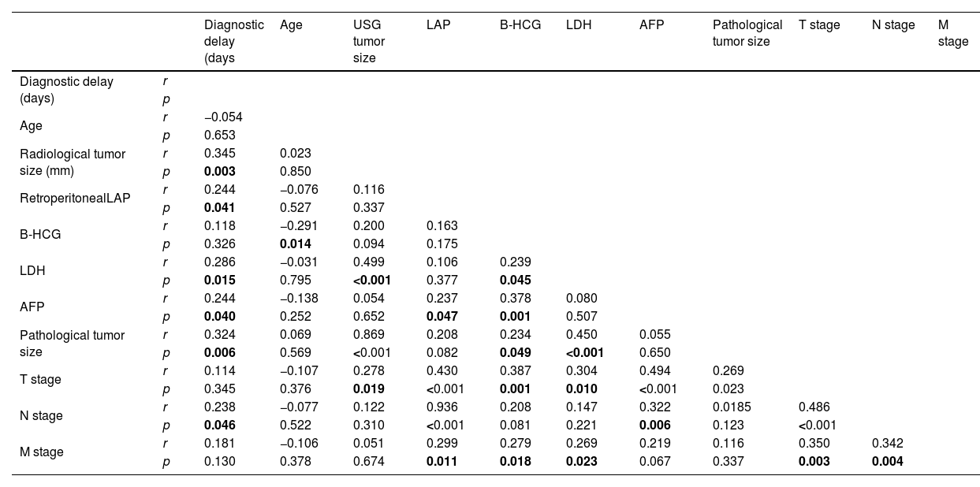Select the 0.499 correlation in LDH row
Viewport: 980px width, 487px height.
pos(368,262)
